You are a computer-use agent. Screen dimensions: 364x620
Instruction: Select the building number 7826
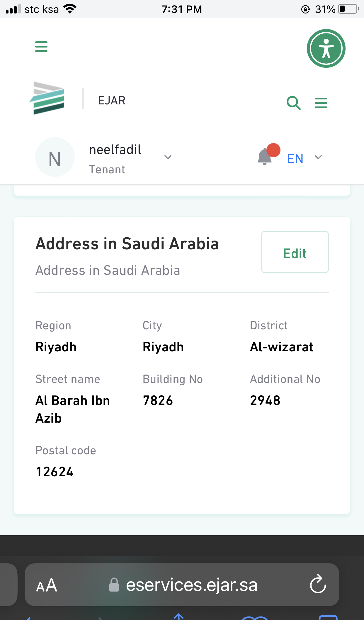coord(158,401)
